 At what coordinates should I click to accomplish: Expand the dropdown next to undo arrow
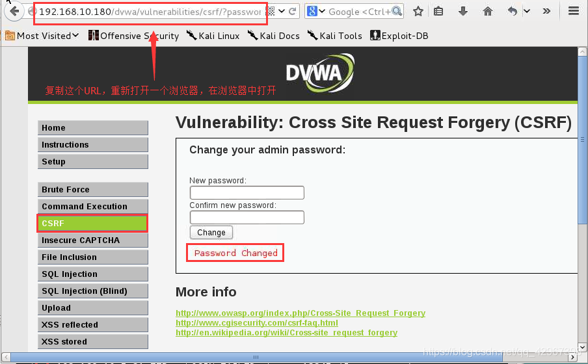527,11
